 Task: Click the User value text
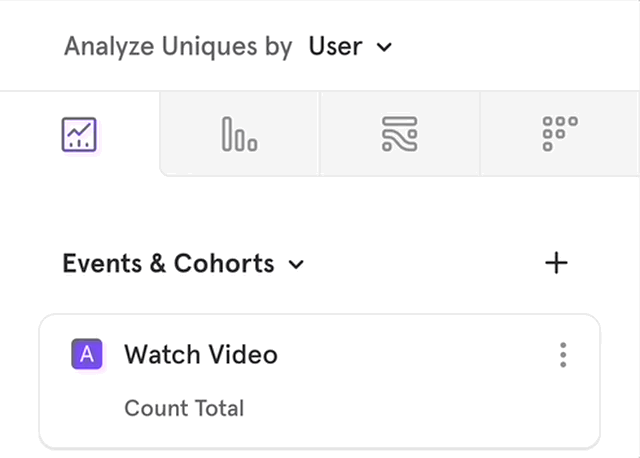pyautogui.click(x=335, y=46)
